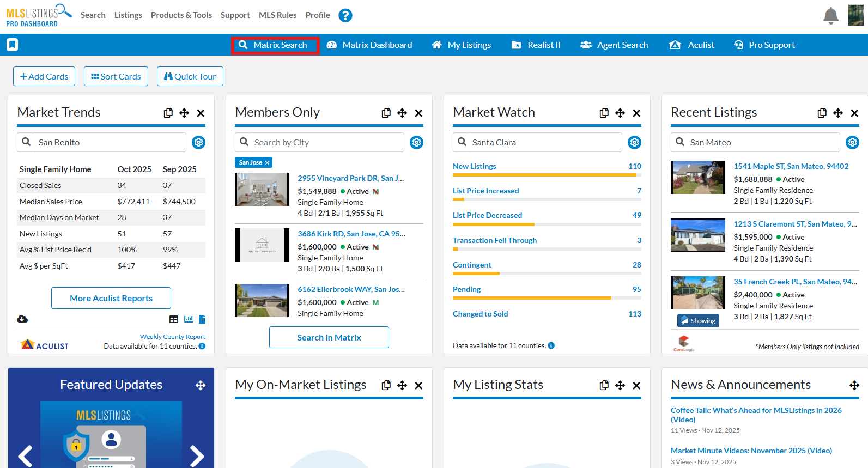Open the Listings menu
Screen dimensions: 868x468
coord(128,15)
